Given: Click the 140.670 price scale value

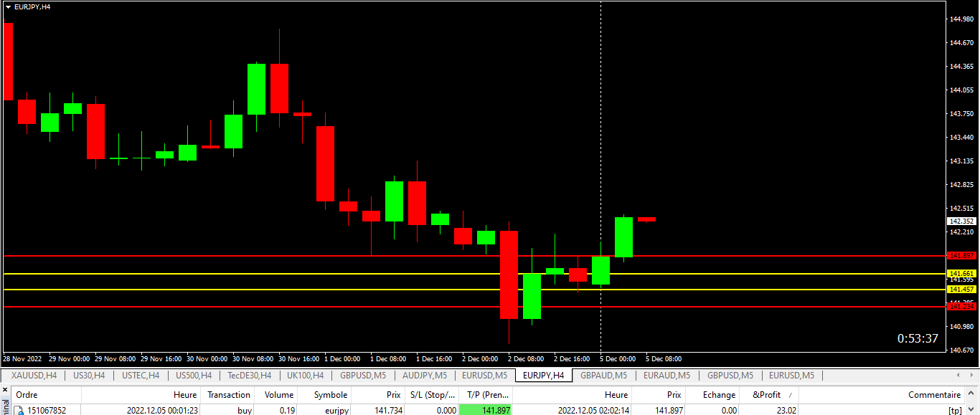Looking at the screenshot, I should [961, 350].
